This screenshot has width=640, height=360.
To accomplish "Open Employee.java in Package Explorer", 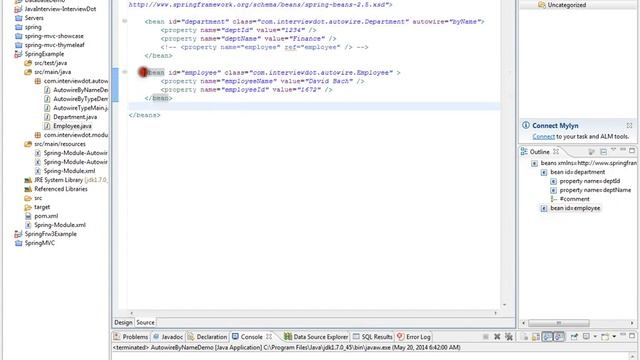I will 72,126.
